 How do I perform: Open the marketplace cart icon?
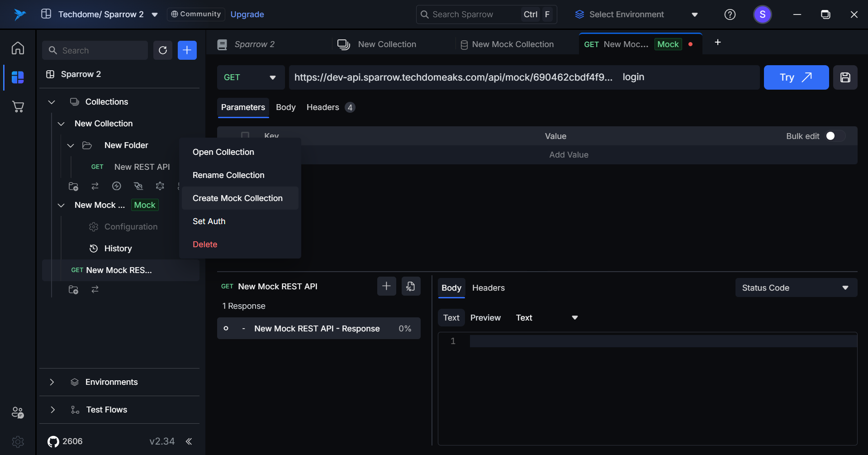(x=18, y=107)
